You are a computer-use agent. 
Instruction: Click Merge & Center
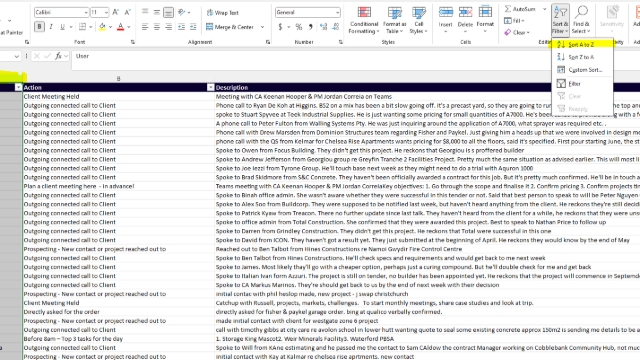click(231, 27)
